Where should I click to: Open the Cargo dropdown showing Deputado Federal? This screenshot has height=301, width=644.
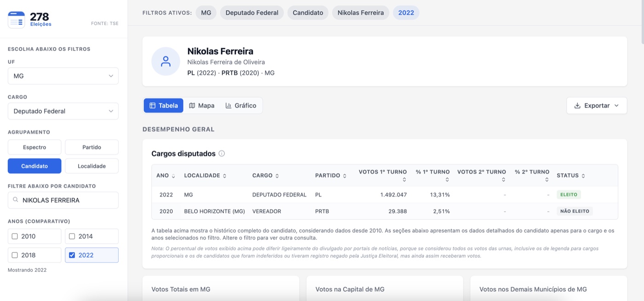pyautogui.click(x=63, y=111)
